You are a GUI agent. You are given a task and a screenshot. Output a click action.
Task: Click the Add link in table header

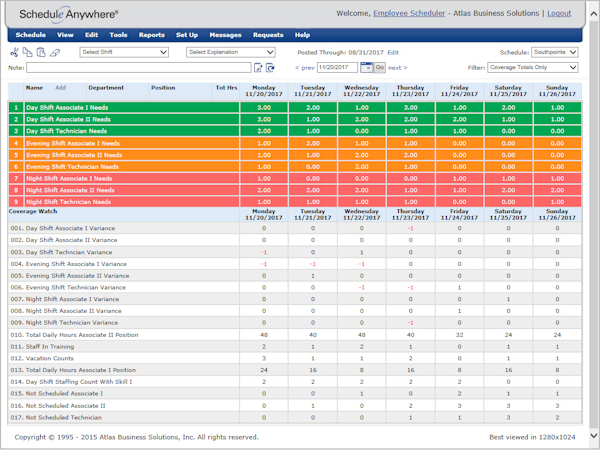coord(60,88)
